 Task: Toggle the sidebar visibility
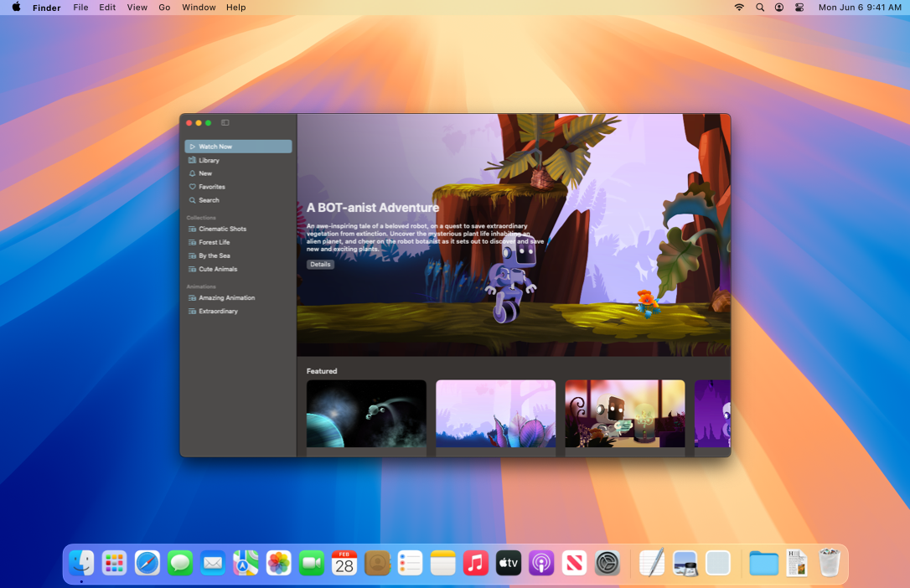coord(225,121)
